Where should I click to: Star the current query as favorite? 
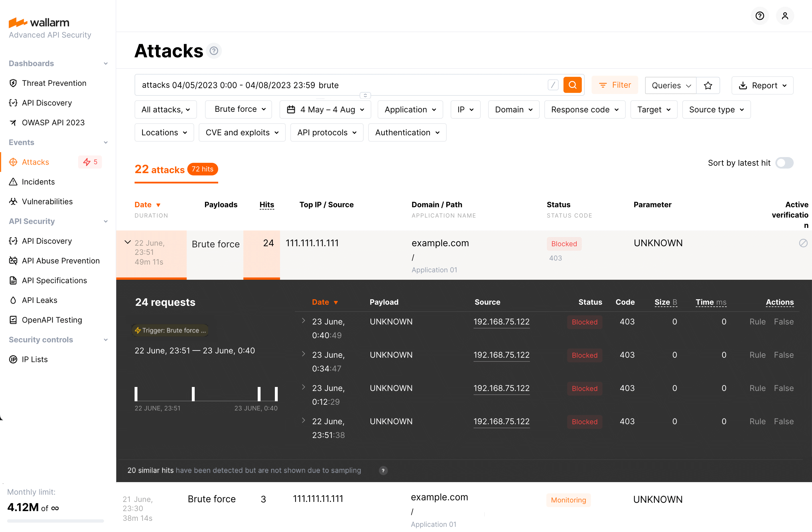pos(708,85)
